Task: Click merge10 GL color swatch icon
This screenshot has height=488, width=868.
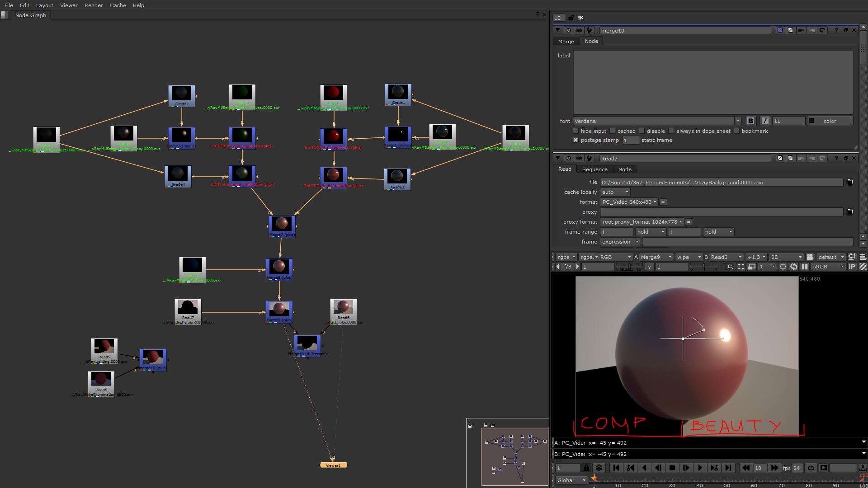Action: point(790,30)
